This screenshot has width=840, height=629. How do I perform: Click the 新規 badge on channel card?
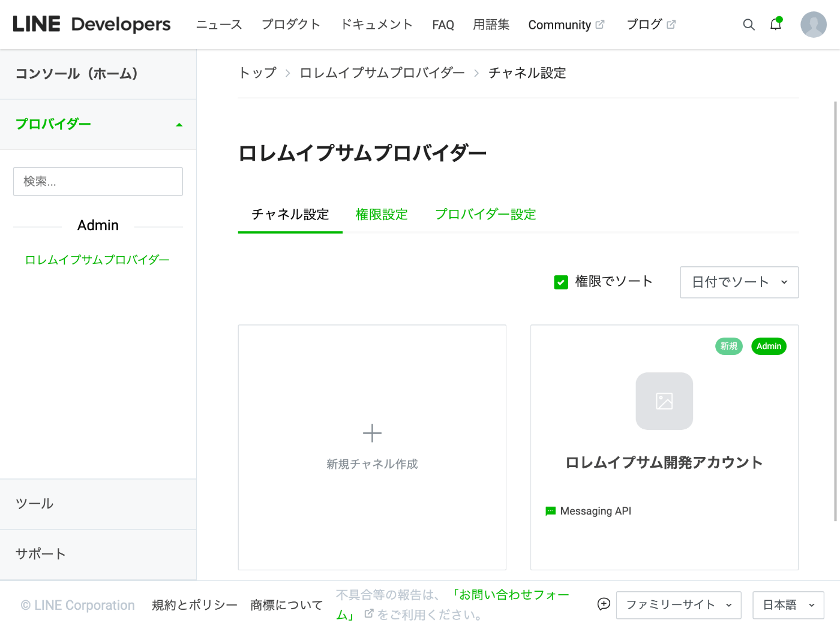coord(729,346)
